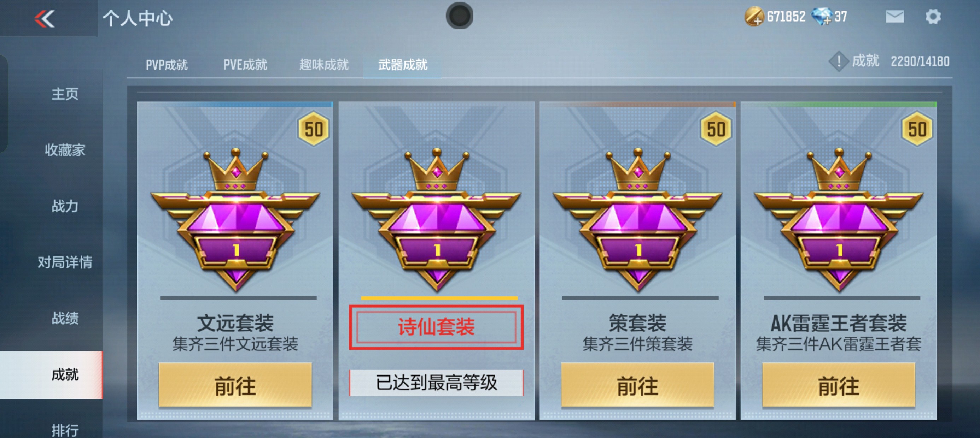Tap the diamond currency add icon

[x=822, y=17]
